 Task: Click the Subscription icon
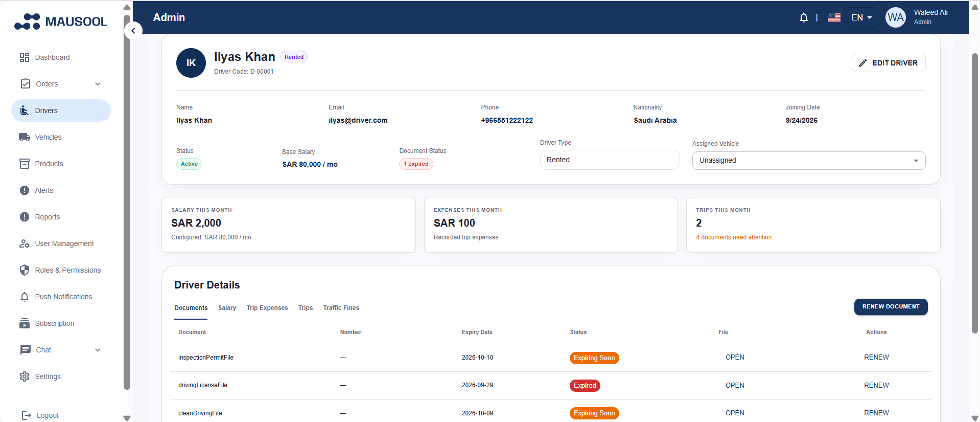click(x=25, y=323)
